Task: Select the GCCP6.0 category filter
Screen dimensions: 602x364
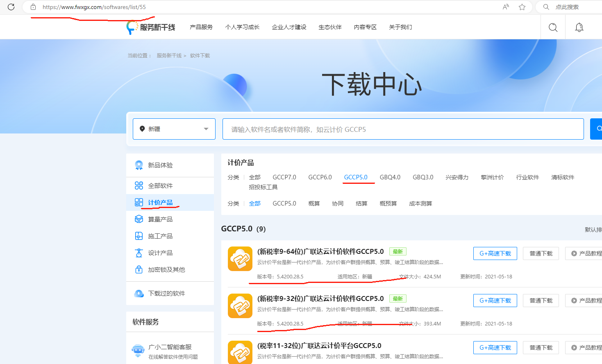Action: click(x=320, y=177)
